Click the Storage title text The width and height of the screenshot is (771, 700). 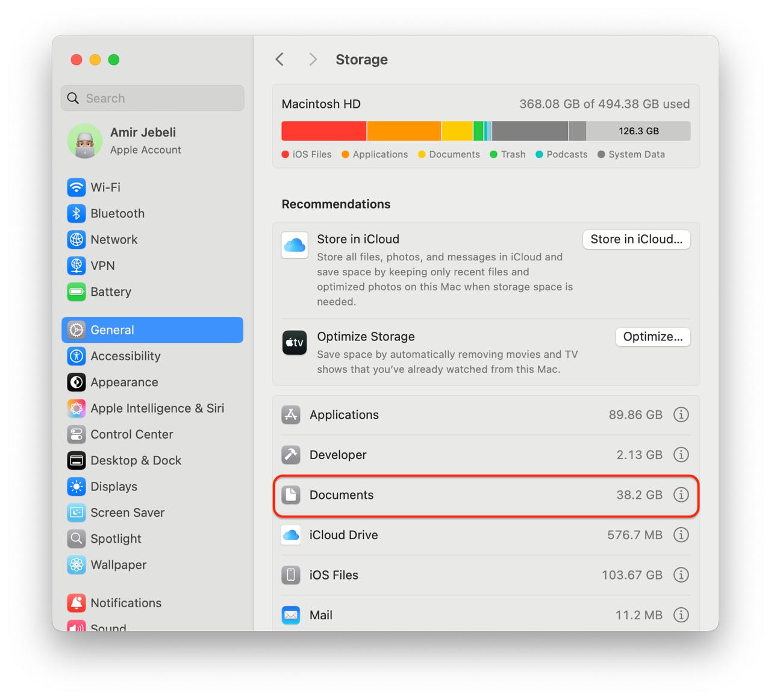click(x=361, y=59)
